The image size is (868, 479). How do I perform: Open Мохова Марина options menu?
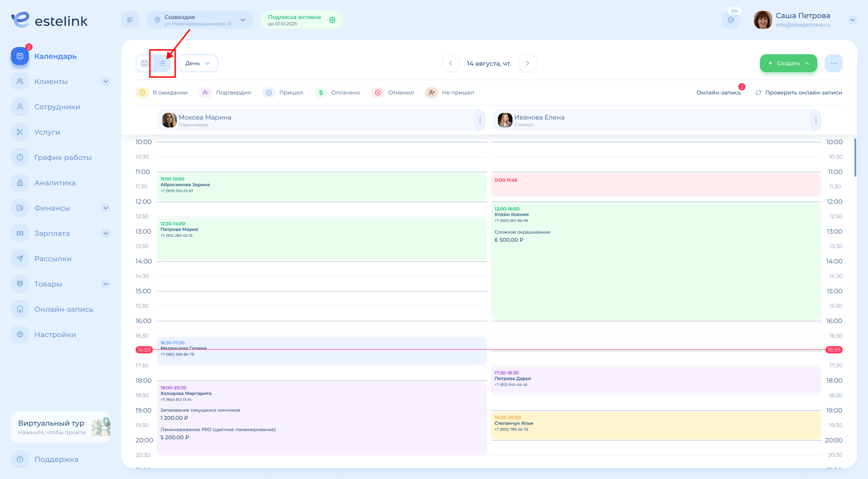pos(480,120)
